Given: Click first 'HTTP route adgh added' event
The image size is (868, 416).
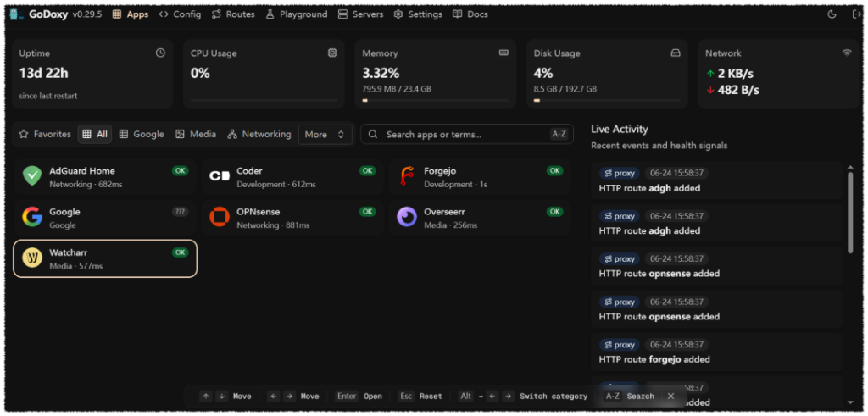Looking at the screenshot, I should coord(717,181).
